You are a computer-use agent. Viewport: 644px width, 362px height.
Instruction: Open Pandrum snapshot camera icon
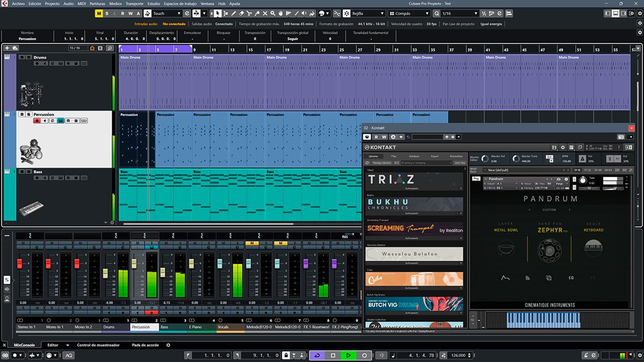click(559, 179)
